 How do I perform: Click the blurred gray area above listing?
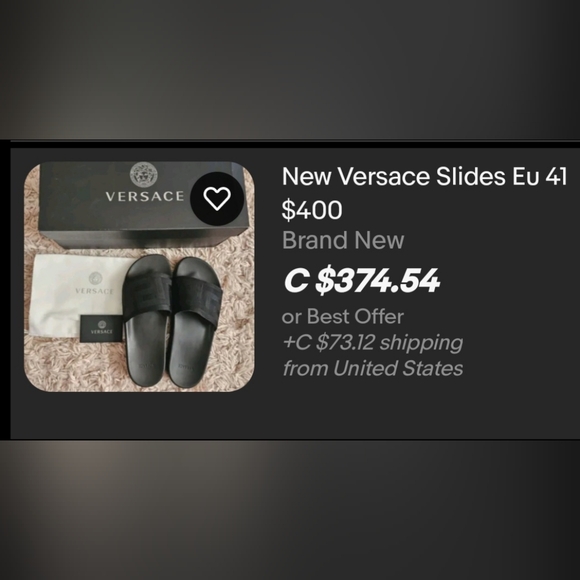(x=290, y=70)
